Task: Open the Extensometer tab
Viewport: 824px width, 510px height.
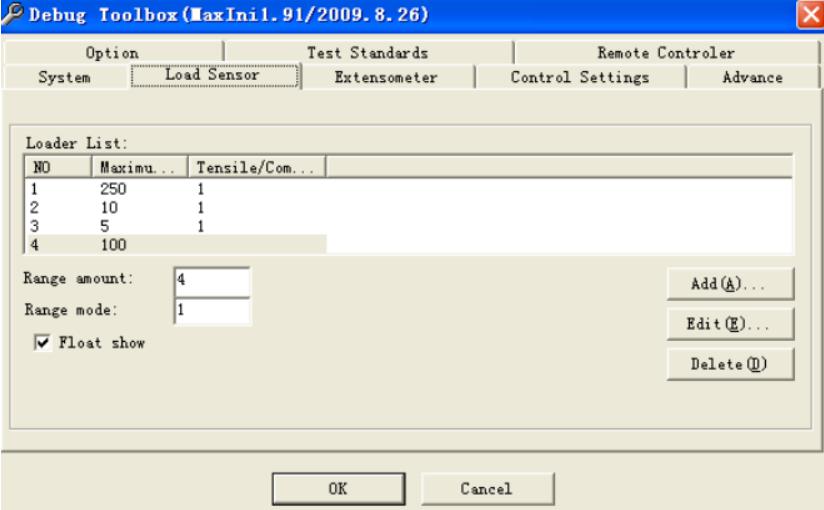Action: coord(386,77)
